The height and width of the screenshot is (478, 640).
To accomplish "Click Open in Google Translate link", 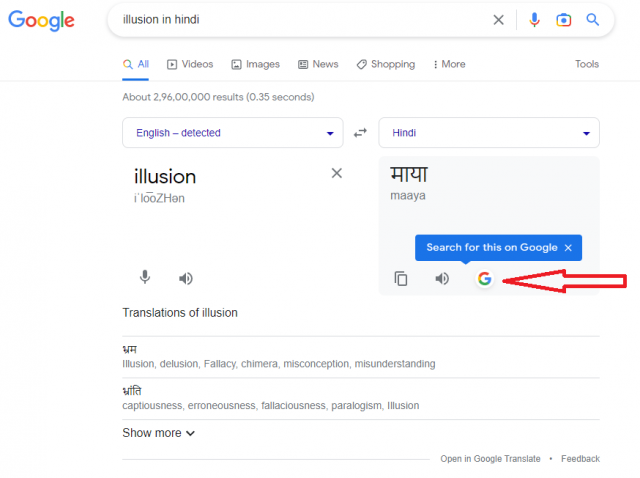I will pos(490,459).
